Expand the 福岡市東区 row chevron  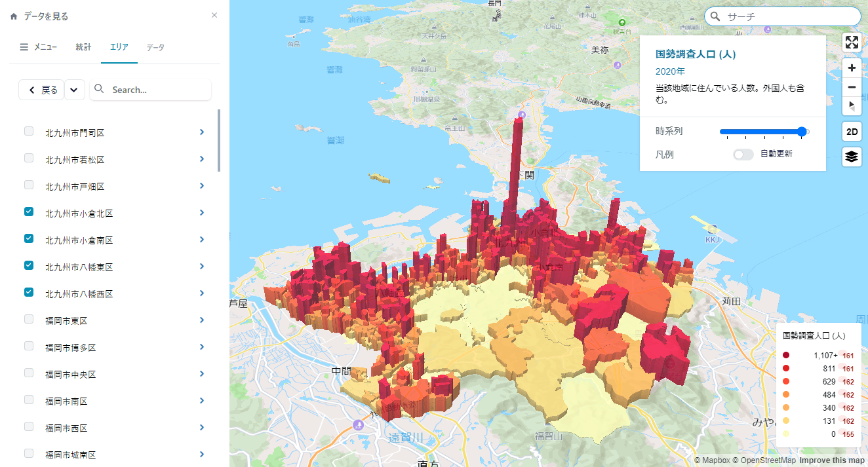pos(202,320)
